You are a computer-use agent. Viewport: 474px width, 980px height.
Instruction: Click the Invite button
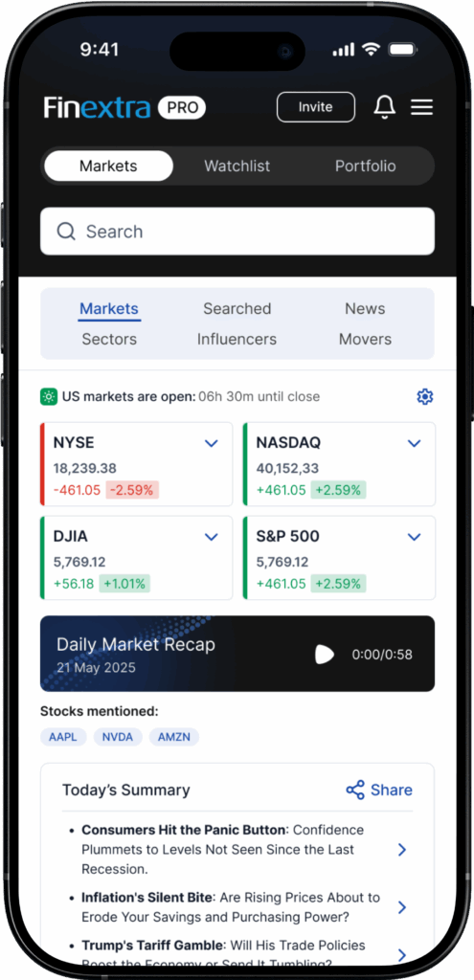[x=316, y=107]
